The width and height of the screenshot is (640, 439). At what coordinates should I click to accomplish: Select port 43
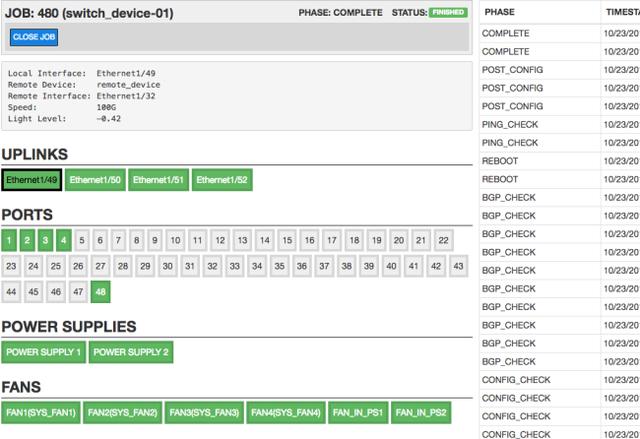tap(458, 266)
